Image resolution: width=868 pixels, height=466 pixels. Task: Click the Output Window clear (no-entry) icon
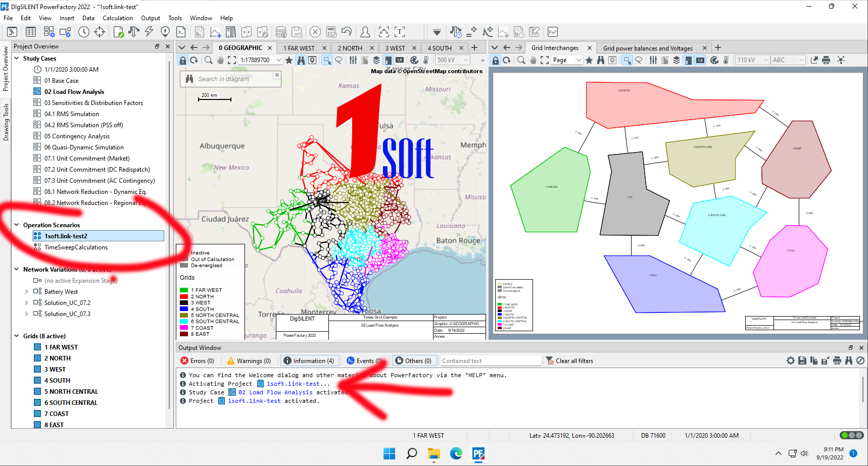tap(860, 360)
